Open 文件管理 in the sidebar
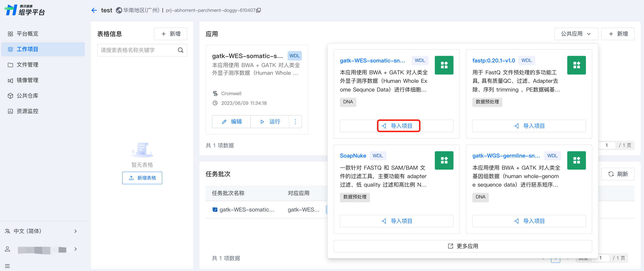644x271 pixels. click(27, 65)
